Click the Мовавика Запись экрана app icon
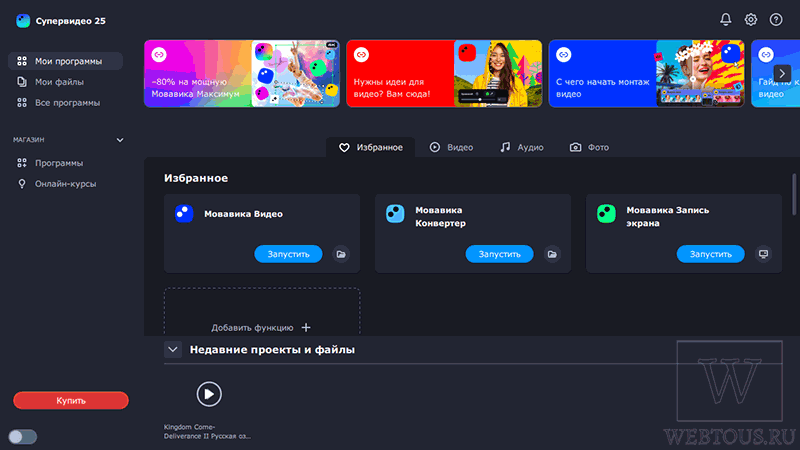This screenshot has width=800, height=450. point(607,213)
